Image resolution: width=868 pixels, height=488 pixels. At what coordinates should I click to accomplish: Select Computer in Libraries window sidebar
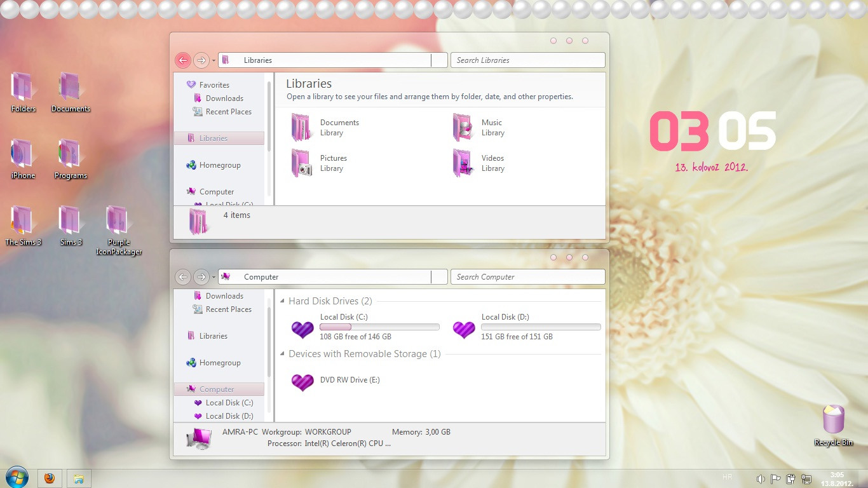point(210,192)
